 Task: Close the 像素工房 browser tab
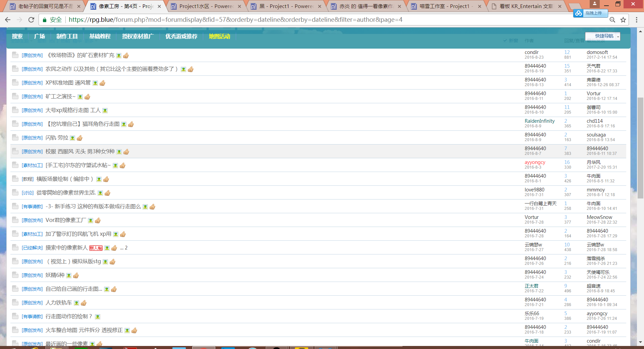click(x=159, y=6)
